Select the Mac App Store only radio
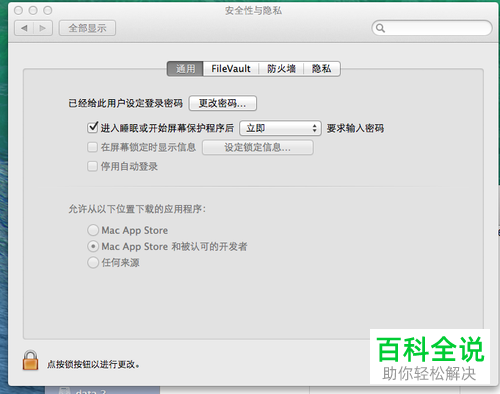 tap(93, 230)
